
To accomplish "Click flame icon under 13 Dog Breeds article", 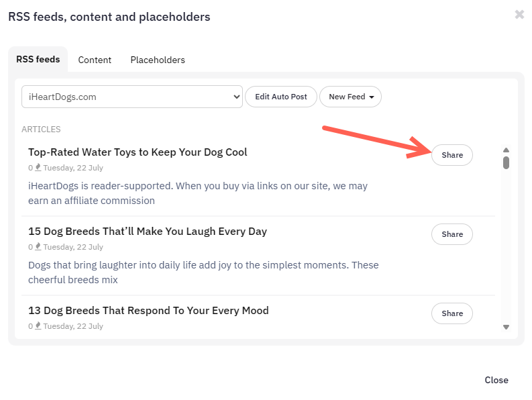I will (x=38, y=326).
